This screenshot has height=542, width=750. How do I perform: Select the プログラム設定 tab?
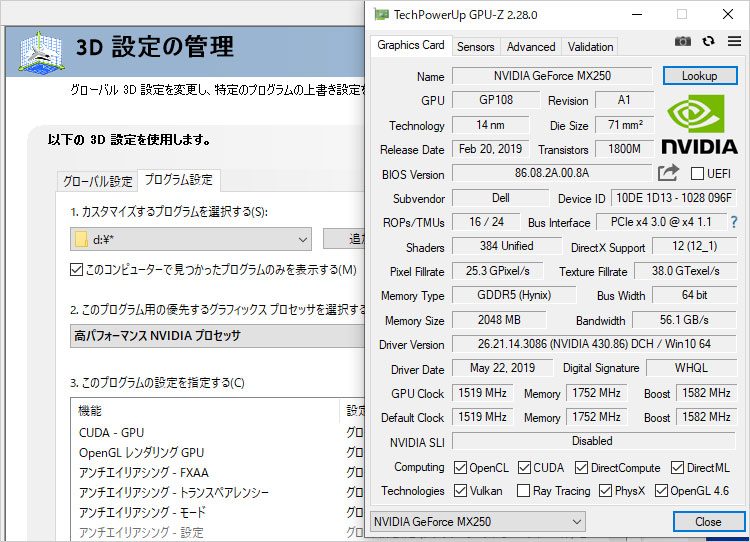[x=179, y=179]
